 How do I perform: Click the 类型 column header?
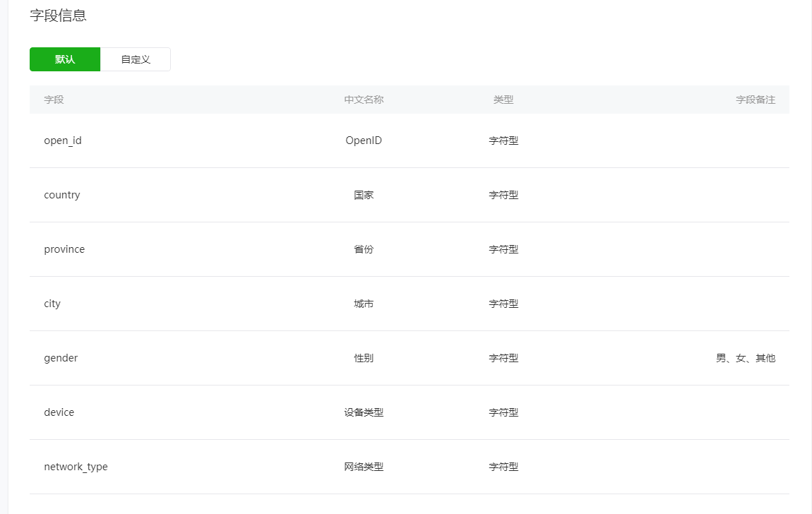click(x=503, y=100)
